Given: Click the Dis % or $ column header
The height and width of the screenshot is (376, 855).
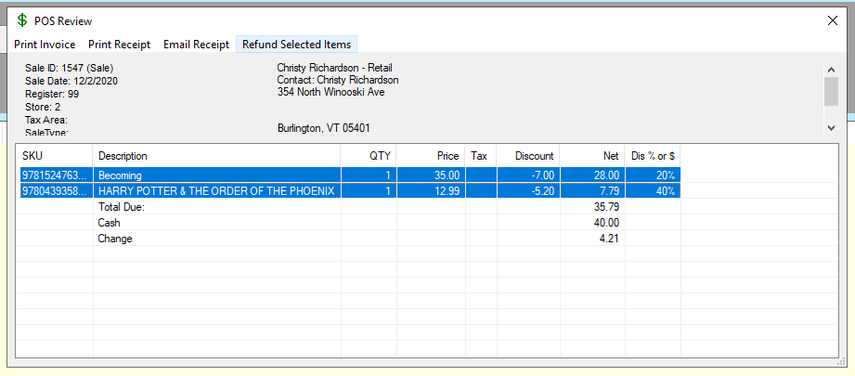Looking at the screenshot, I should point(653,156).
